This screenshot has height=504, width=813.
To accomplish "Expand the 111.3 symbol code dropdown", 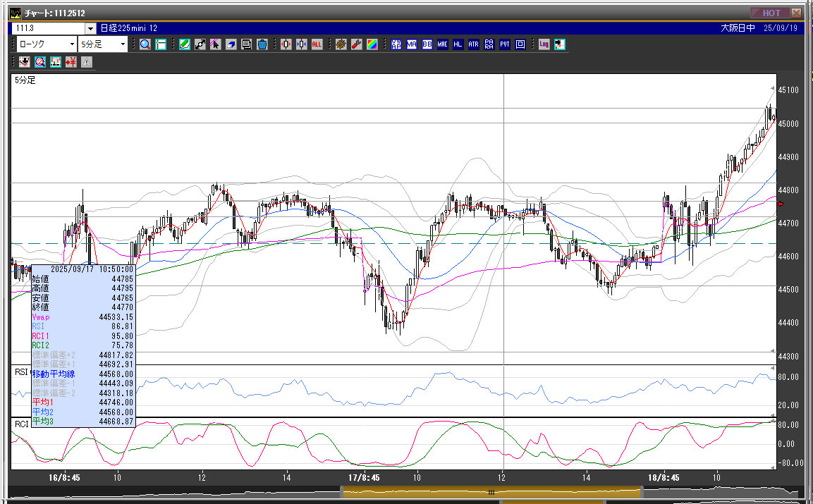I will coord(90,28).
